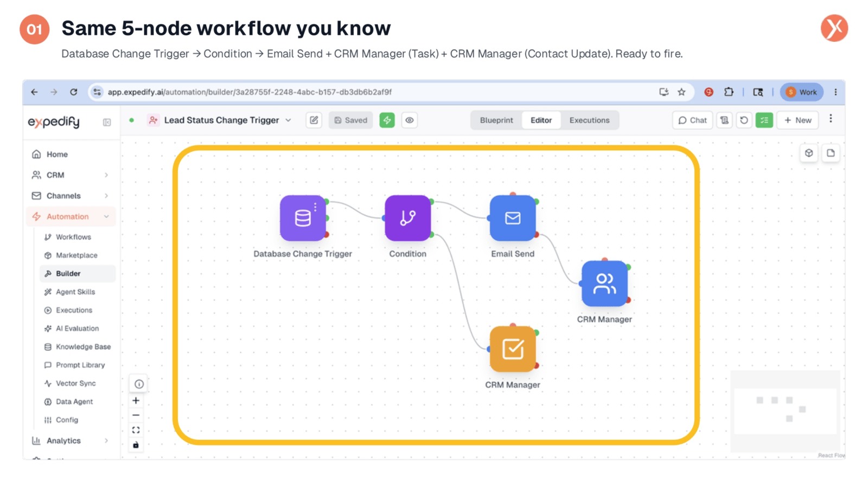The width and height of the screenshot is (868, 488).
Task: Zoom out with the minus canvas control
Action: (136, 415)
